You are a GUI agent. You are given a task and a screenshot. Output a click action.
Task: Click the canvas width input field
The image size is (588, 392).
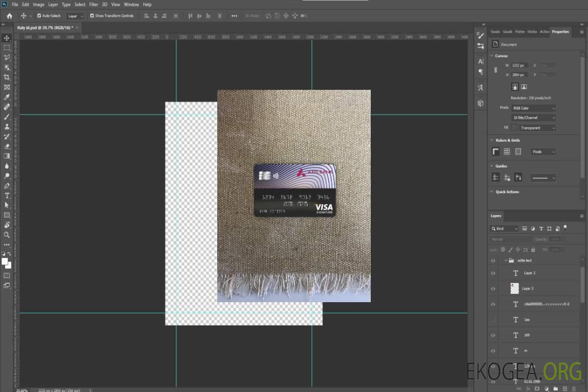[519, 65]
